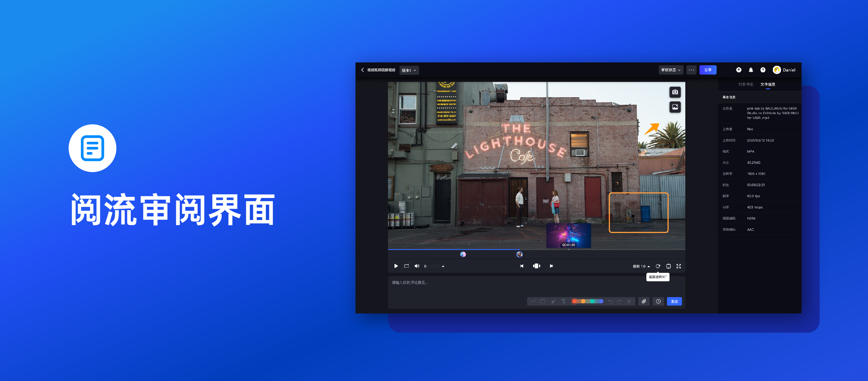Select the arrow annotation tool
868x381 pixels.
[x=553, y=301]
